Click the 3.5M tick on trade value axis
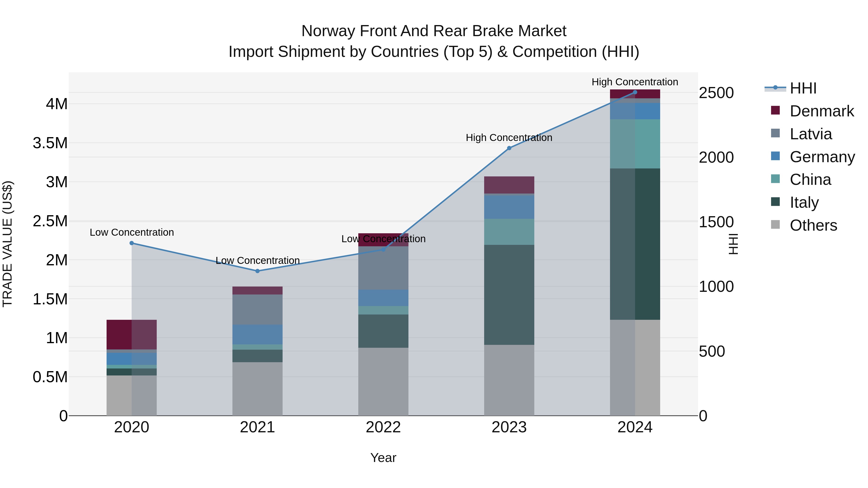The height and width of the screenshot is (488, 868). 50,143
